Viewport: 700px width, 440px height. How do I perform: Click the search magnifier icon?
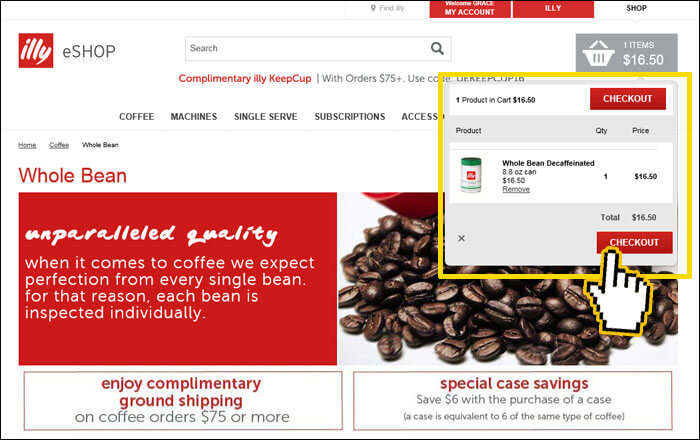click(437, 48)
